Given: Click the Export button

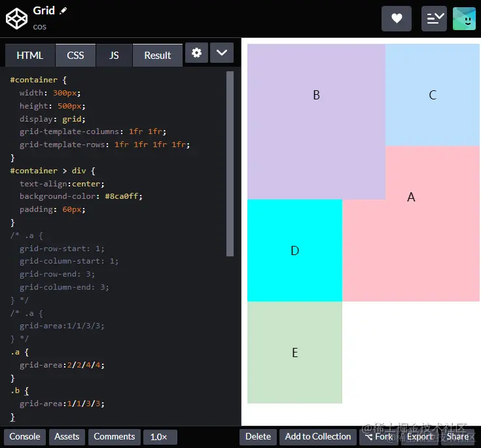Looking at the screenshot, I should point(419,437).
